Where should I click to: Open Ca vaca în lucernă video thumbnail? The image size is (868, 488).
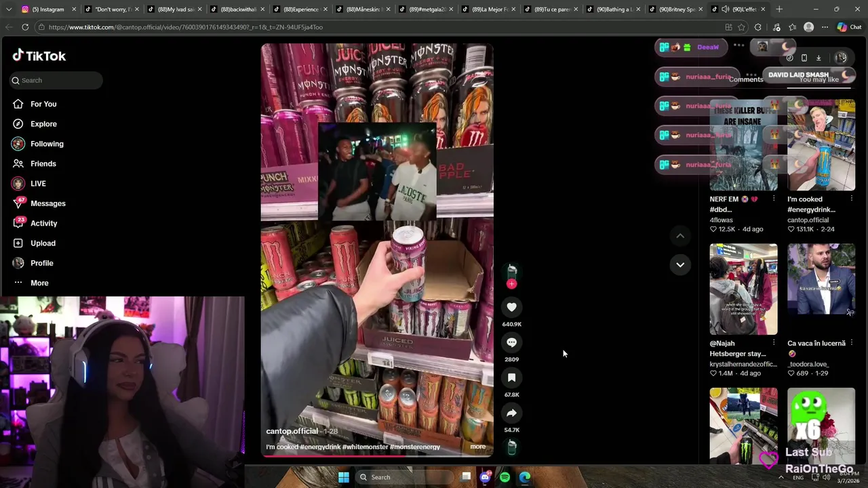coord(821,289)
